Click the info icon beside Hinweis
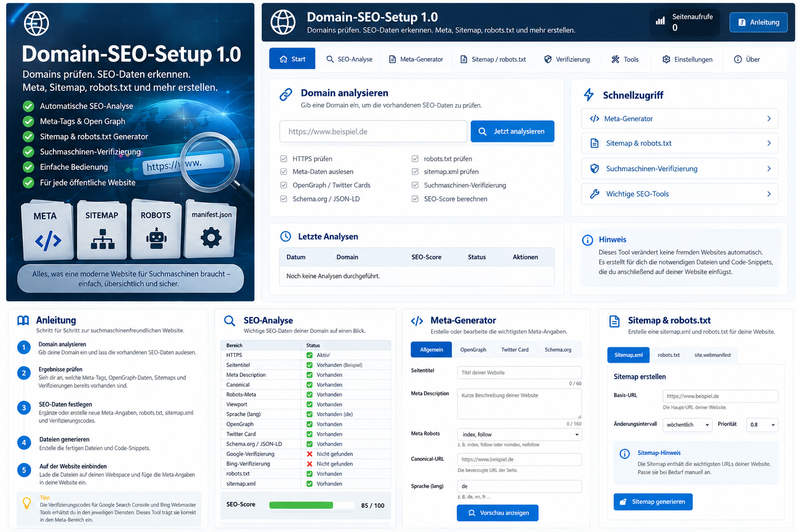Image resolution: width=798 pixels, height=532 pixels. [x=588, y=240]
